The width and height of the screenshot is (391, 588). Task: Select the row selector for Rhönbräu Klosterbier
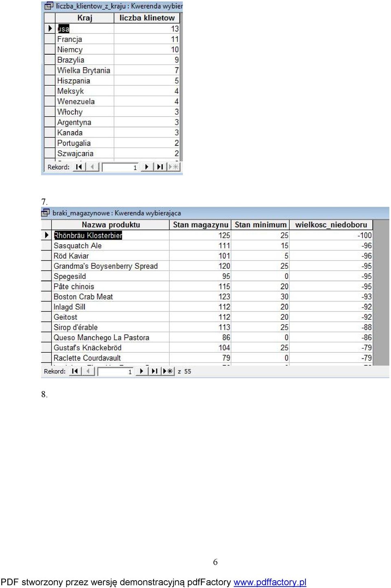pyautogui.click(x=46, y=235)
